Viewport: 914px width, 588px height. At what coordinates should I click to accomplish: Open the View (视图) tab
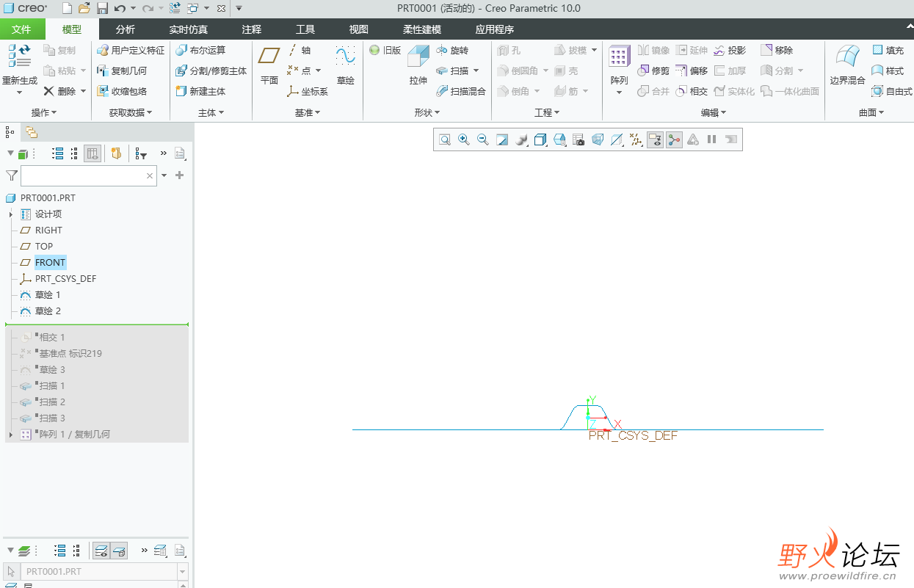359,29
